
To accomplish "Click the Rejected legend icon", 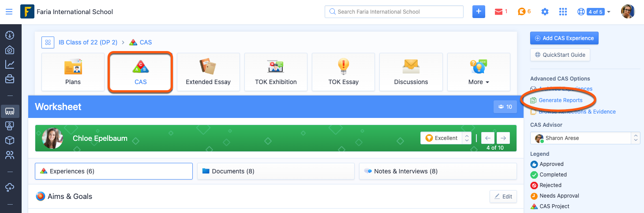I will [x=534, y=185].
